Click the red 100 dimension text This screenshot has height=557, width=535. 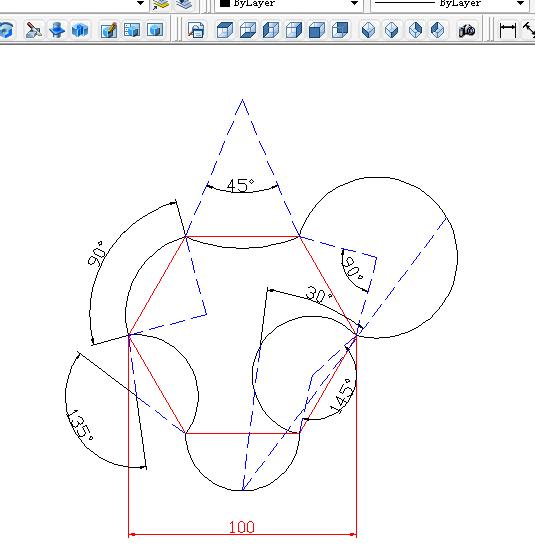pyautogui.click(x=242, y=527)
